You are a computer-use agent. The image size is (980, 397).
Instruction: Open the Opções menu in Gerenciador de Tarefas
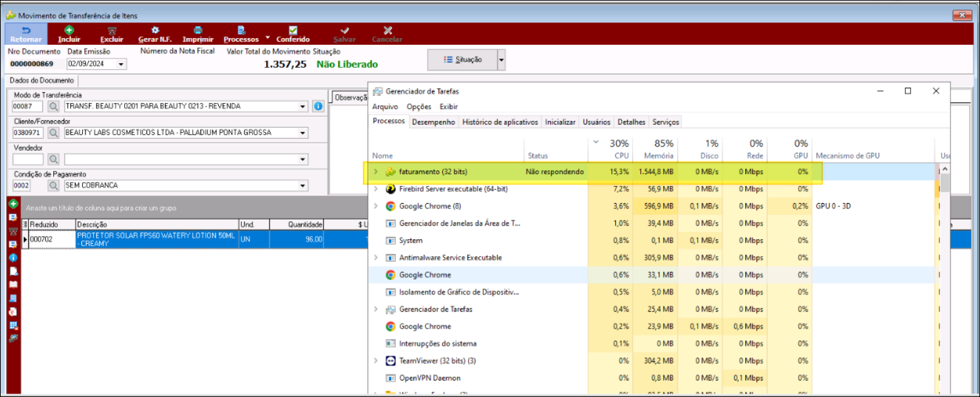(419, 106)
